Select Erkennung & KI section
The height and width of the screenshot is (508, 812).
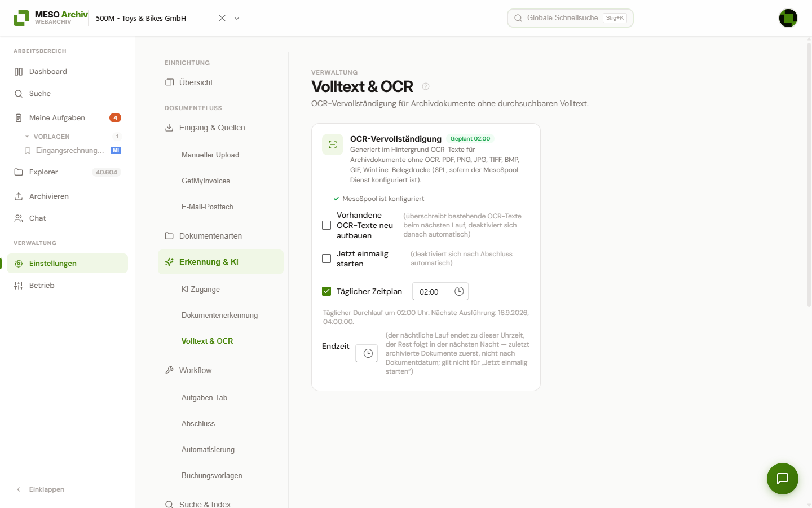click(x=220, y=262)
